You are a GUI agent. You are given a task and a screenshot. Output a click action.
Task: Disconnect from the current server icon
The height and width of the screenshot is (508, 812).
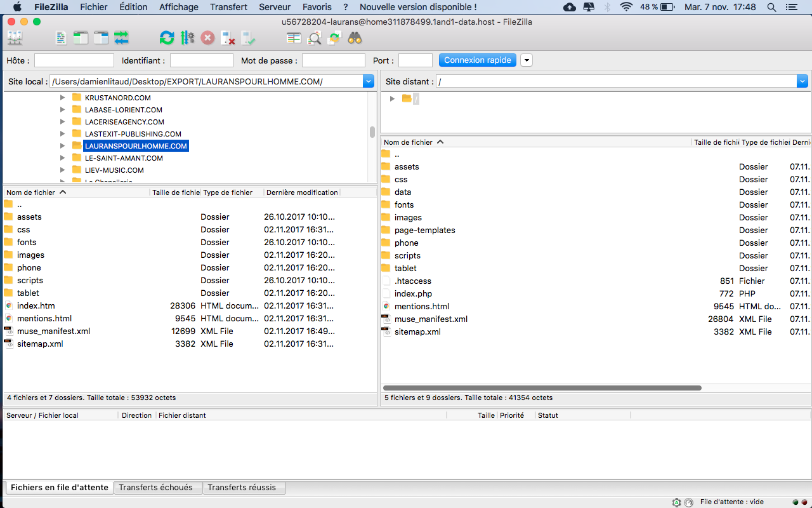228,38
